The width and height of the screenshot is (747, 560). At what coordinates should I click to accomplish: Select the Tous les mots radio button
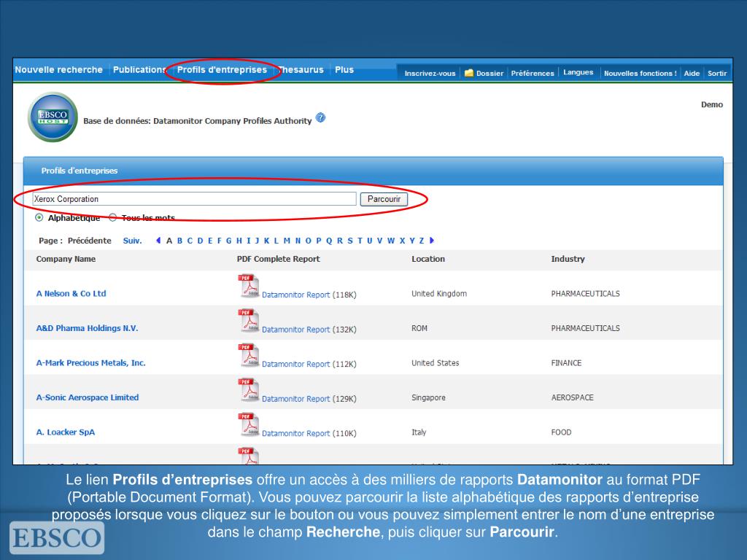pyautogui.click(x=113, y=217)
